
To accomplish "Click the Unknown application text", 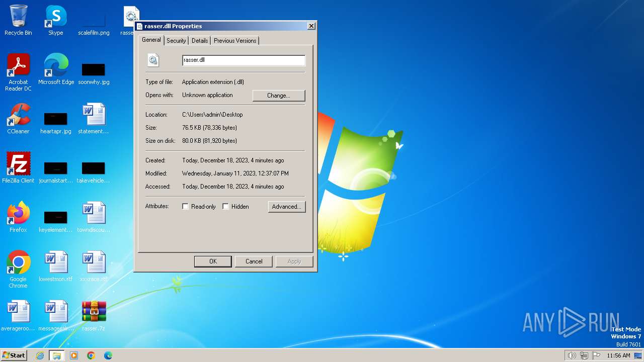I will (207, 95).
